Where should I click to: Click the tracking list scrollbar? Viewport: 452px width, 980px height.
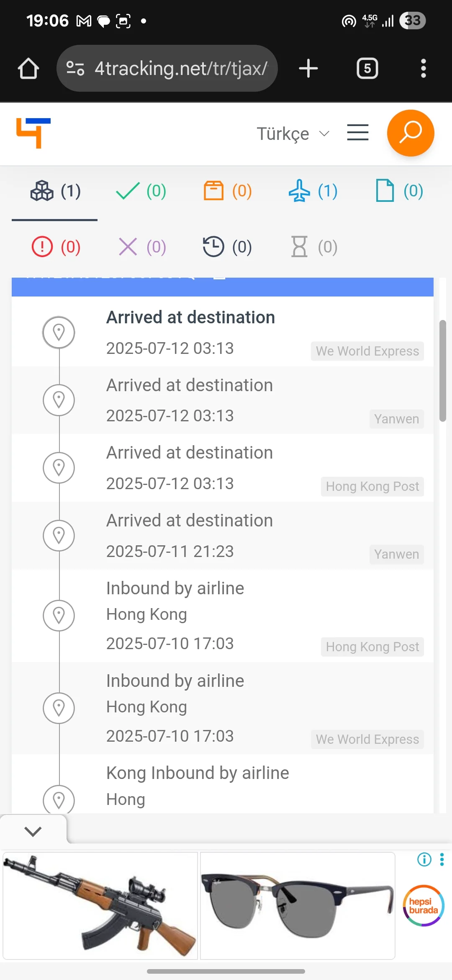coord(442,371)
